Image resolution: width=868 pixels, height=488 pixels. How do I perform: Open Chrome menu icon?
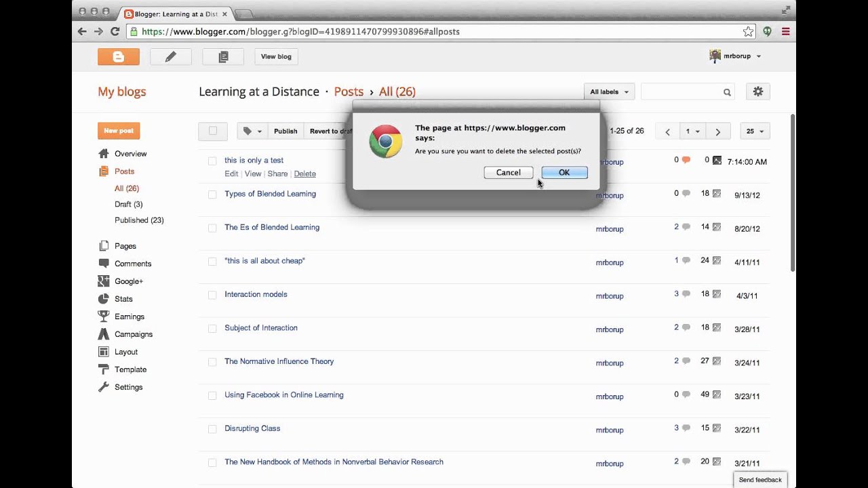pyautogui.click(x=786, y=31)
